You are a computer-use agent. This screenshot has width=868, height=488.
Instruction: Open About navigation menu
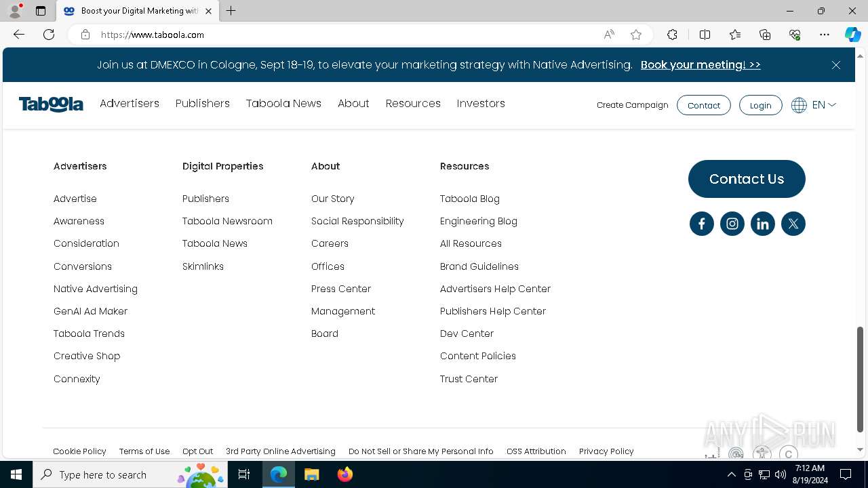(x=353, y=104)
